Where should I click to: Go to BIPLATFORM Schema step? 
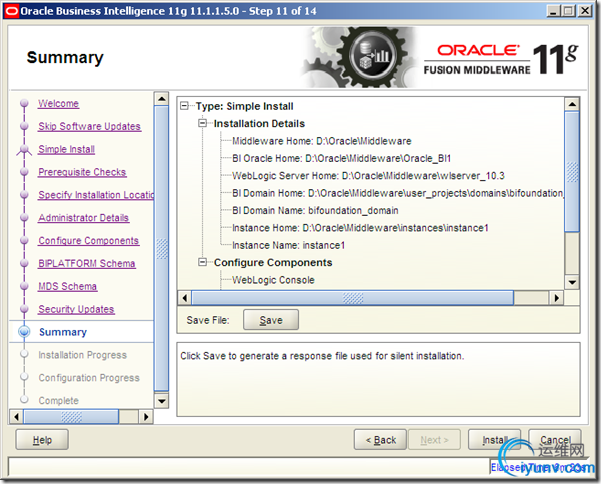pyautogui.click(x=87, y=264)
